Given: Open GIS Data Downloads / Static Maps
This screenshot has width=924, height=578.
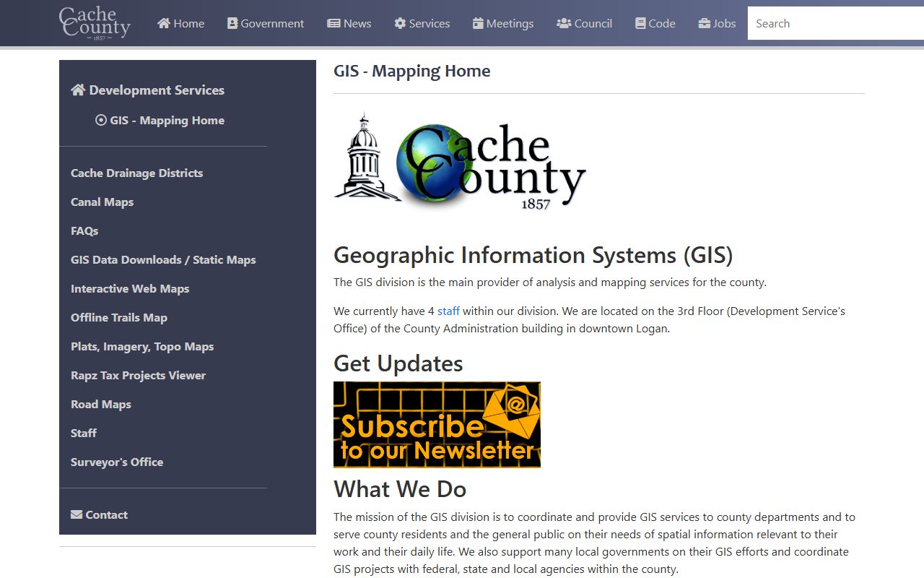Looking at the screenshot, I should [x=163, y=259].
